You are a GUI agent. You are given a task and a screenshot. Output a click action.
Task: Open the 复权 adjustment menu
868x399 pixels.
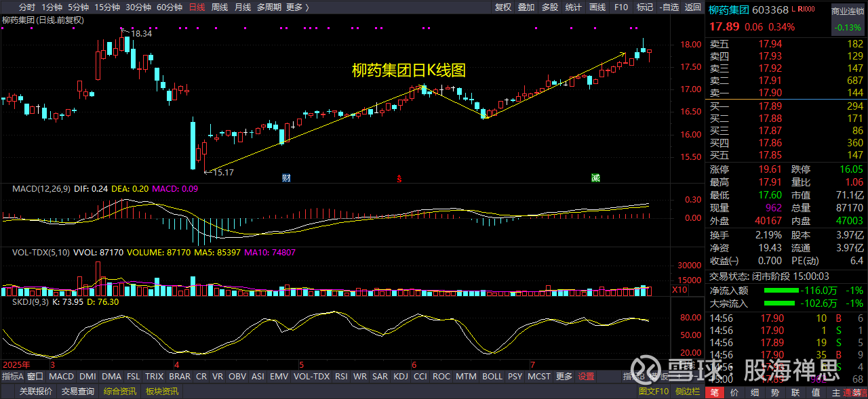503,7
